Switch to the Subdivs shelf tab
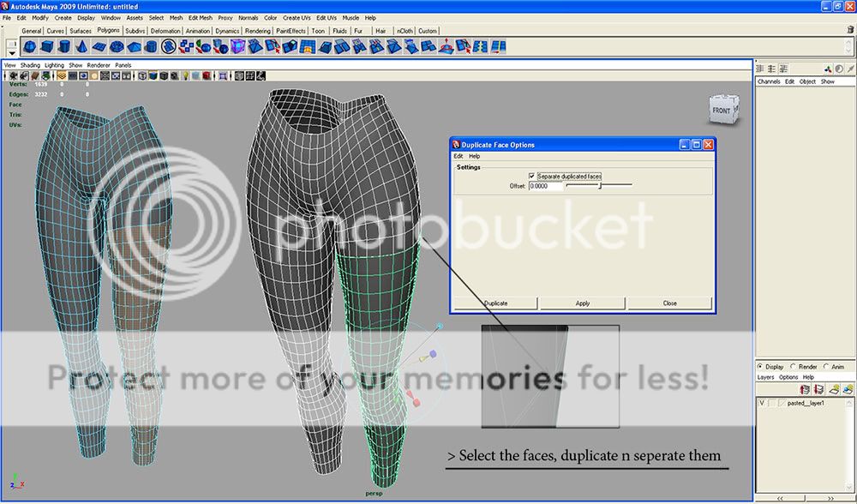This screenshot has width=857, height=504. tap(135, 31)
